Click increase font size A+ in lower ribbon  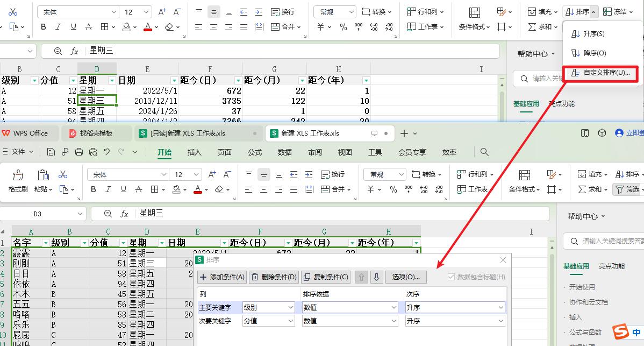tap(212, 175)
